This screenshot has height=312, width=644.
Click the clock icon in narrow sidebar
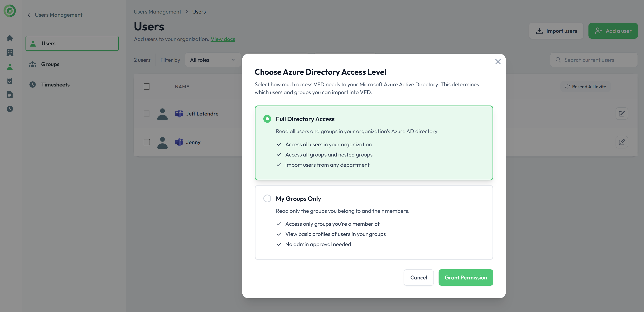coord(10,109)
